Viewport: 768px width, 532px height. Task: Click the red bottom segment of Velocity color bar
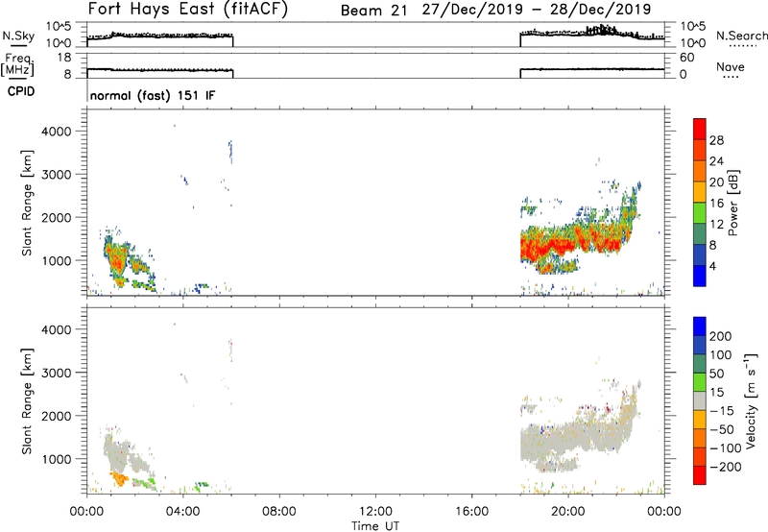point(700,475)
